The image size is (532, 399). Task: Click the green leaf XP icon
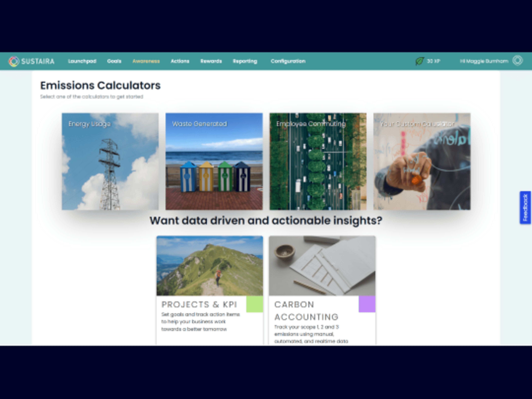tap(419, 61)
